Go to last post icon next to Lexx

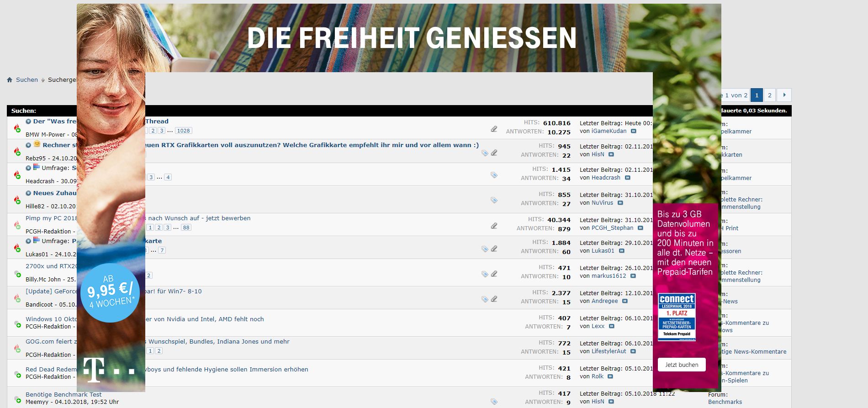(611, 326)
